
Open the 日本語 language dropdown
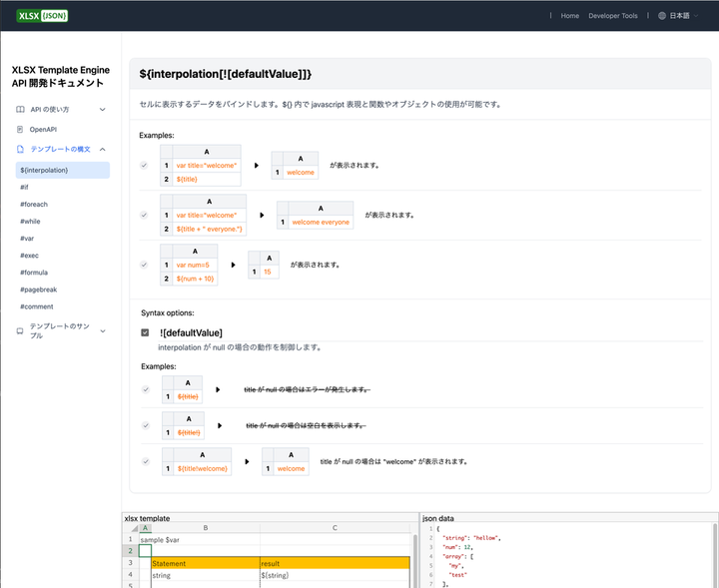[684, 16]
